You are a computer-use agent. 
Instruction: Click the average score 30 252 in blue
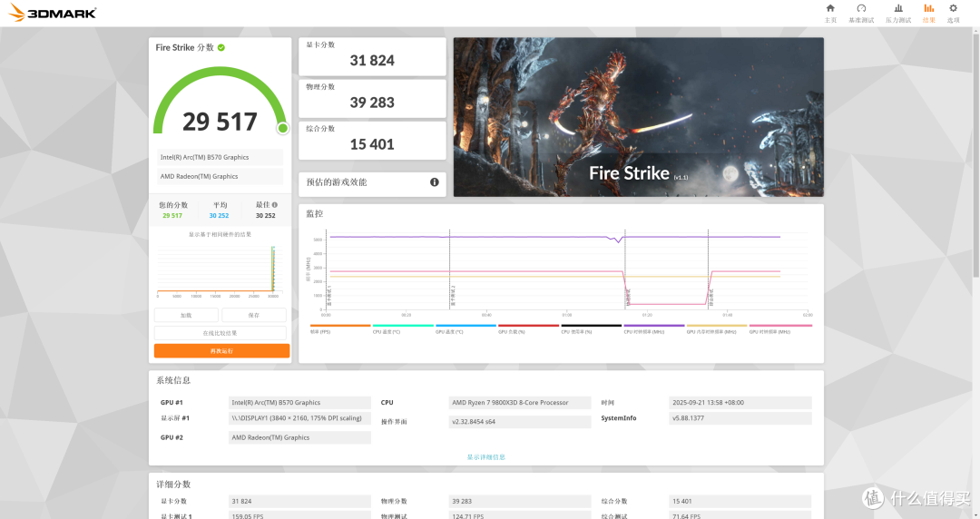click(219, 216)
